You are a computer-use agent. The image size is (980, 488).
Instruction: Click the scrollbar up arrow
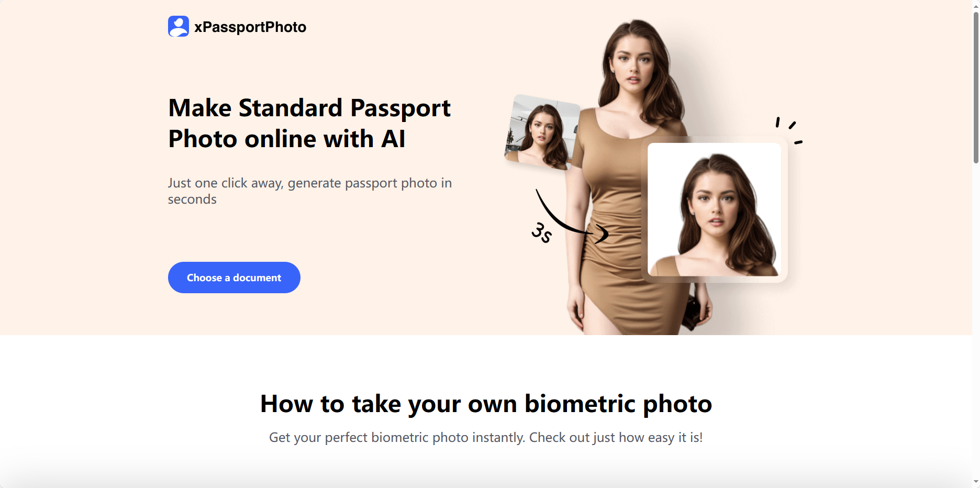(x=976, y=5)
